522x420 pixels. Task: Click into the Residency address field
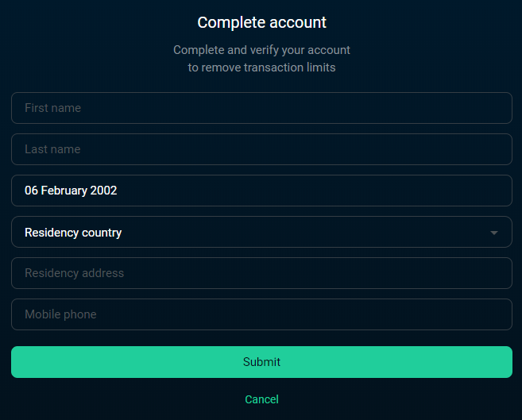261,273
